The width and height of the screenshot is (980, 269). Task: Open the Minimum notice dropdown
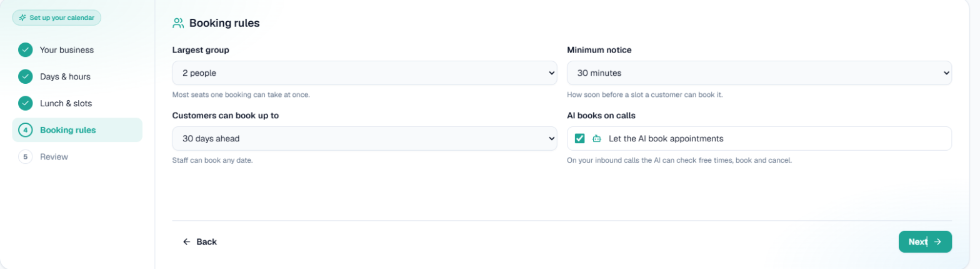point(759,73)
